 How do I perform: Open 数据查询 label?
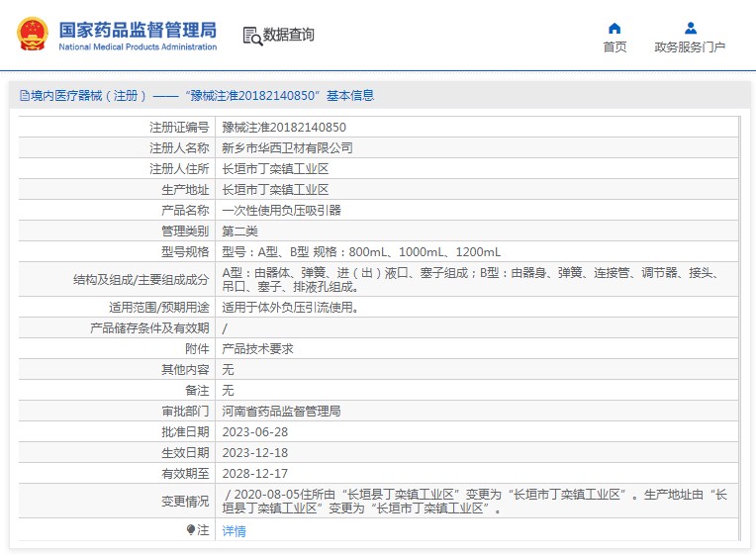click(288, 35)
